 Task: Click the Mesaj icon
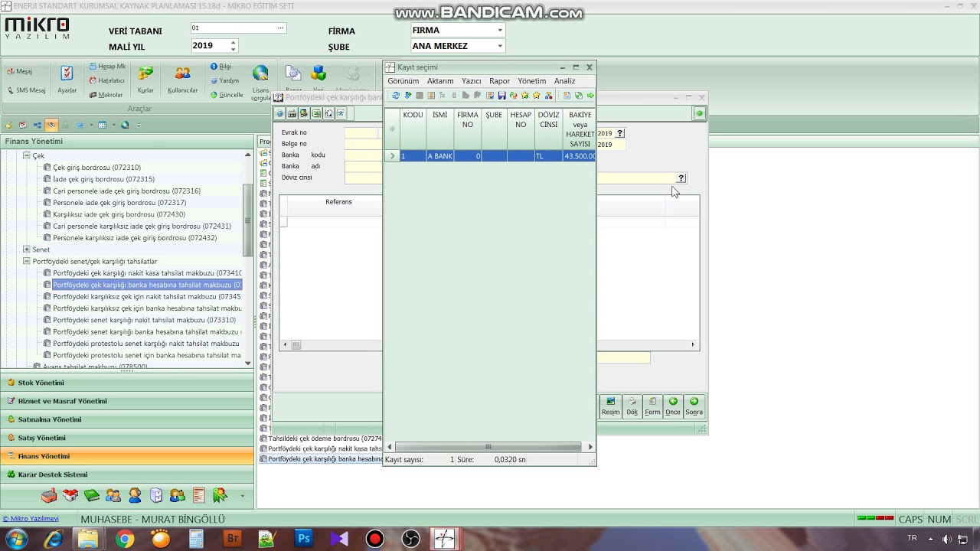20,71
